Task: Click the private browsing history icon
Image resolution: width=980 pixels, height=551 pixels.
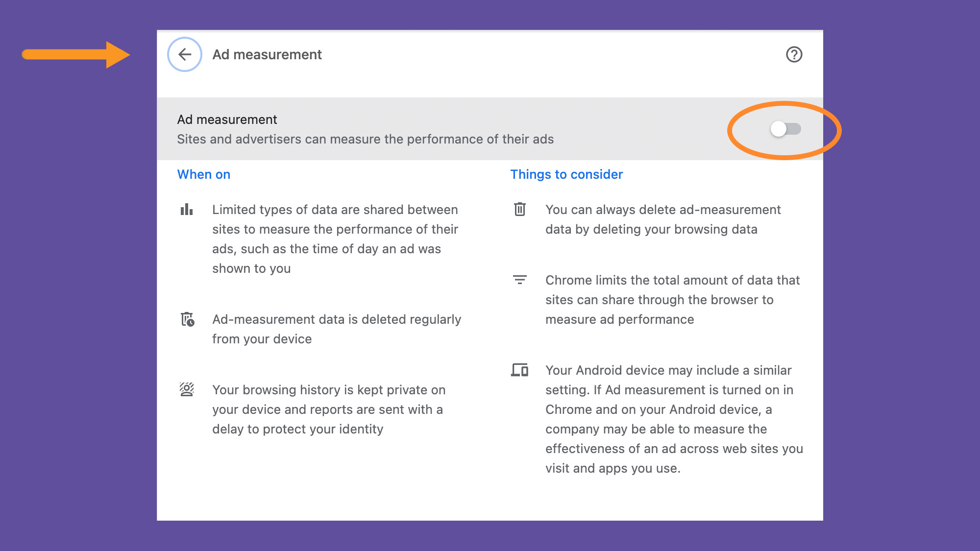Action: pyautogui.click(x=187, y=390)
